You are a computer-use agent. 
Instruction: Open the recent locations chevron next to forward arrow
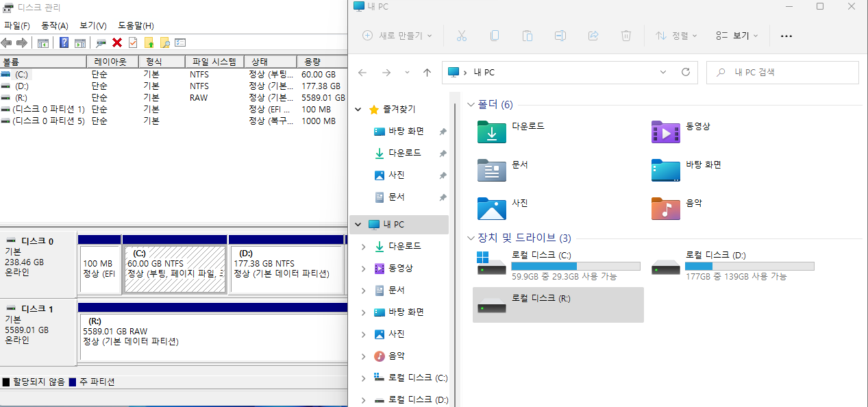pyautogui.click(x=407, y=72)
